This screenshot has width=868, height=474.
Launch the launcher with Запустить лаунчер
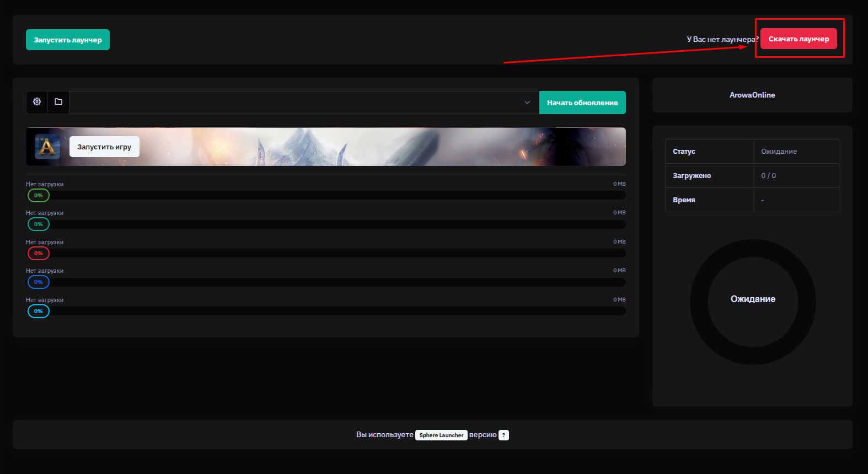[68, 40]
